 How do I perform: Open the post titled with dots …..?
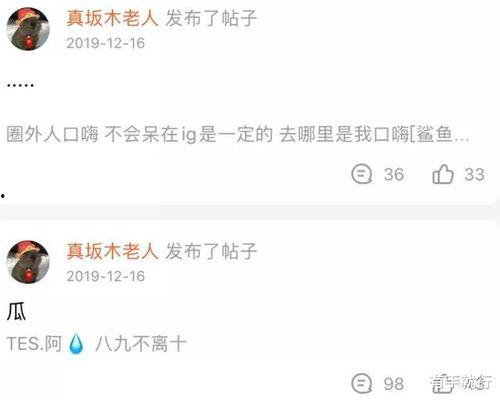(x=20, y=85)
